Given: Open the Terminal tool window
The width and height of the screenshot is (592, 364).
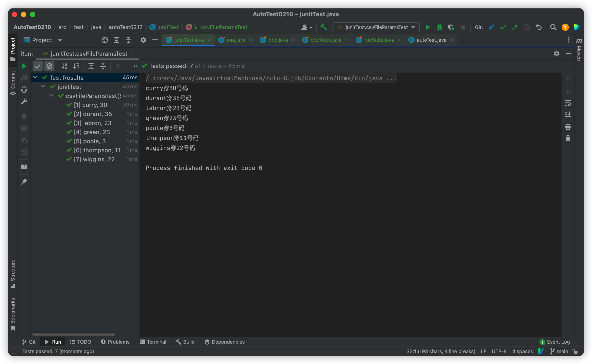Looking at the screenshot, I should pos(153,342).
